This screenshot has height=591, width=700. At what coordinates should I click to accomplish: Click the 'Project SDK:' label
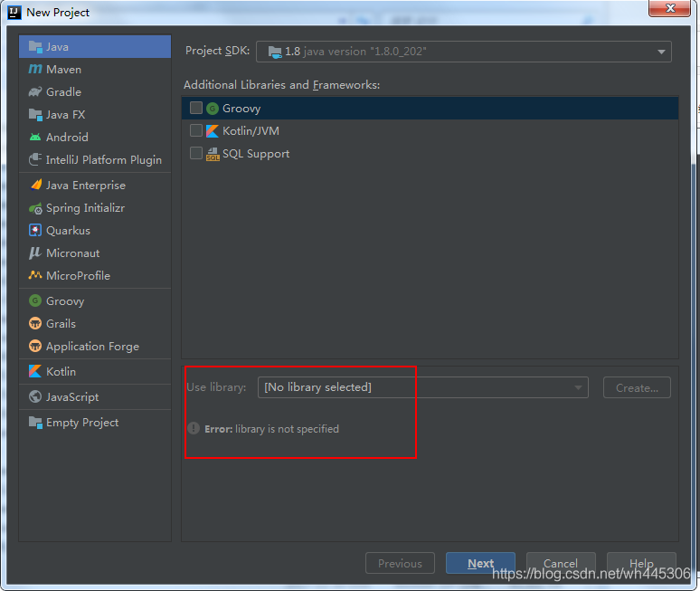coord(217,51)
